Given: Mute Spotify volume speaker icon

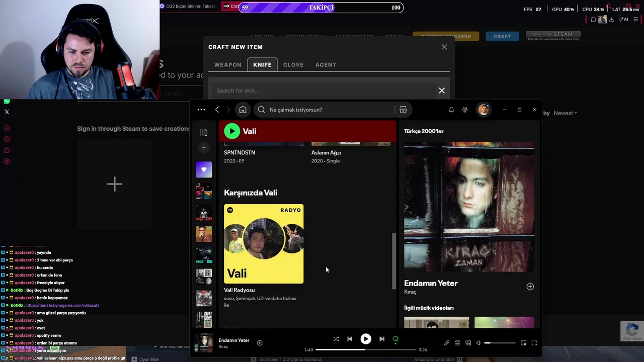Looking at the screenshot, I should tap(478, 343).
